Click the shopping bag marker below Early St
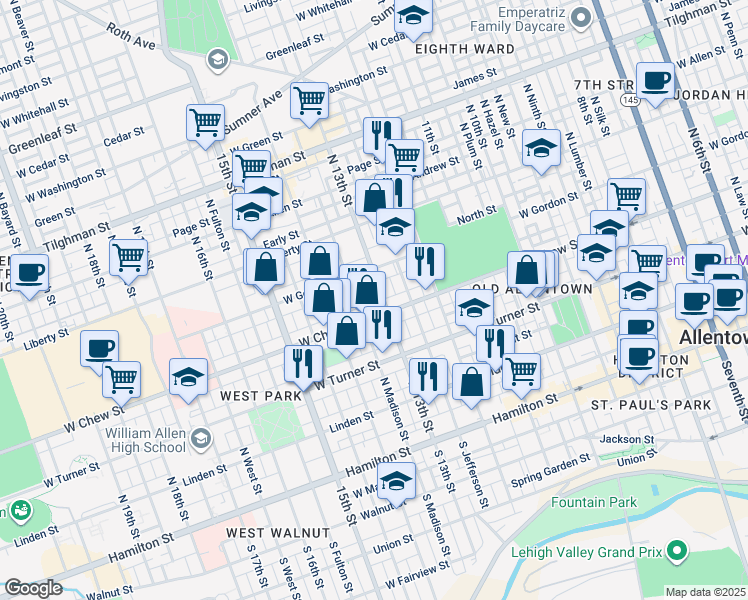This screenshot has width=748, height=600. [x=266, y=267]
